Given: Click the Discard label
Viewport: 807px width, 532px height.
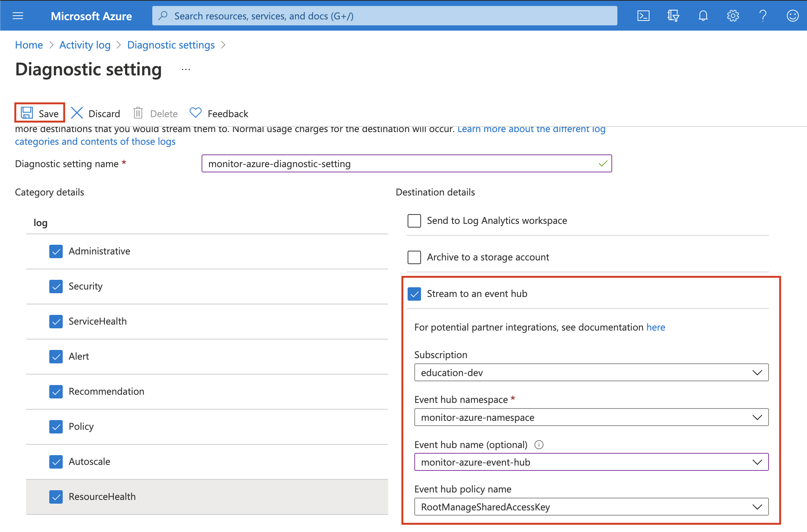Looking at the screenshot, I should 104,113.
